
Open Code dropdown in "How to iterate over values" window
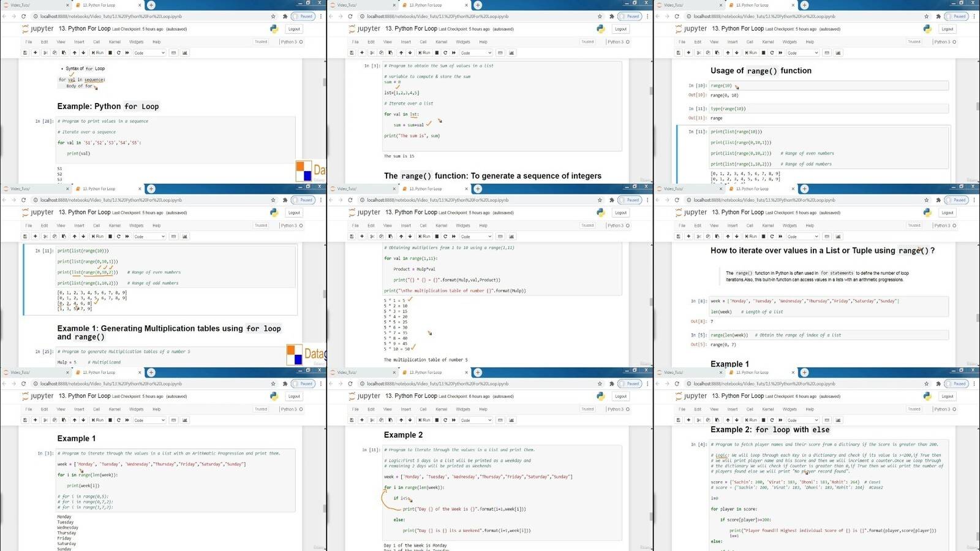[x=802, y=237]
